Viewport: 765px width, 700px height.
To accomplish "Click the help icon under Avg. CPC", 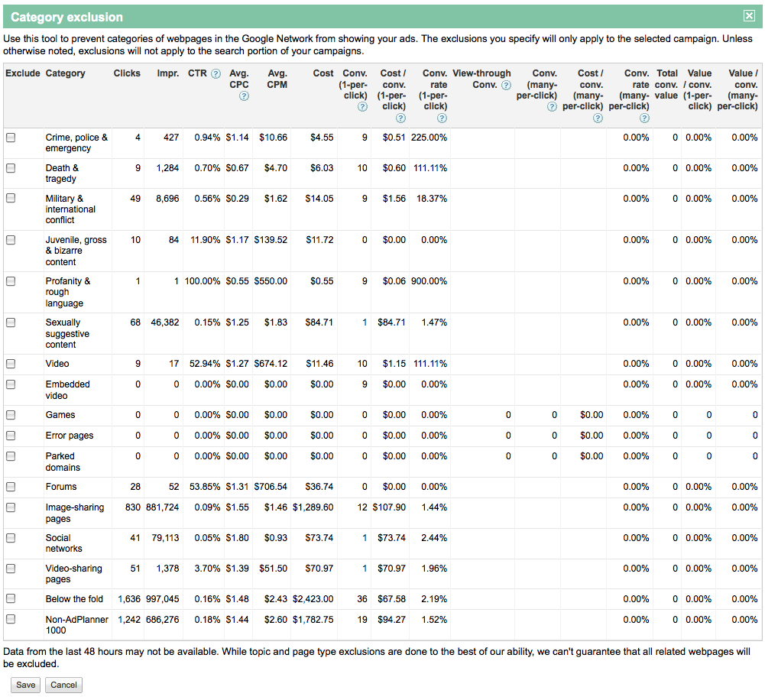I will [244, 96].
